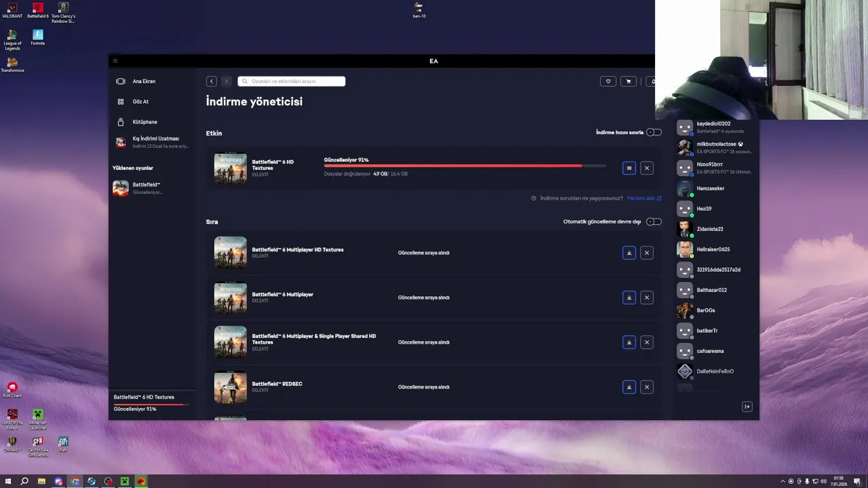The image size is (868, 488).
Task: Select friend milkbutnolactose
Action: pyautogui.click(x=714, y=148)
